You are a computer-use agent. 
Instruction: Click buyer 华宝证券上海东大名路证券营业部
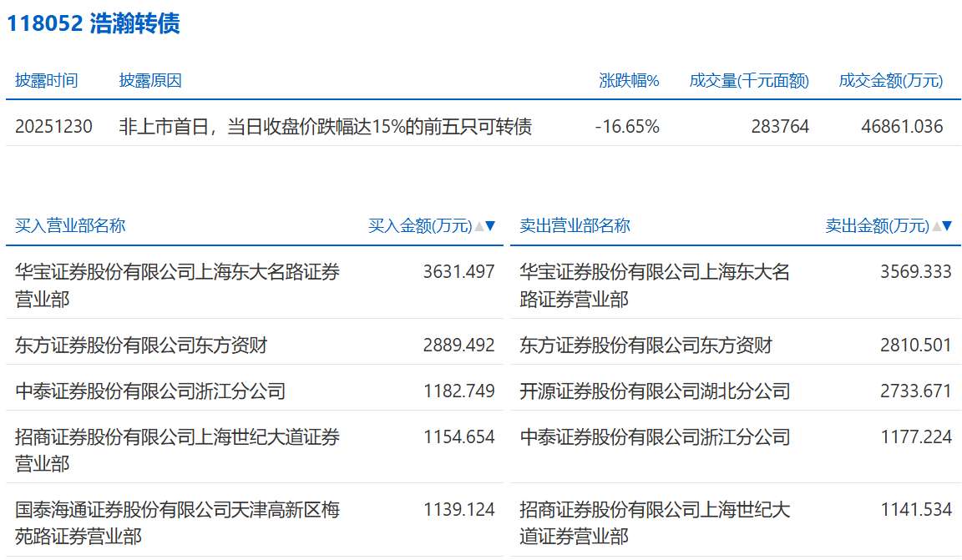click(x=177, y=285)
